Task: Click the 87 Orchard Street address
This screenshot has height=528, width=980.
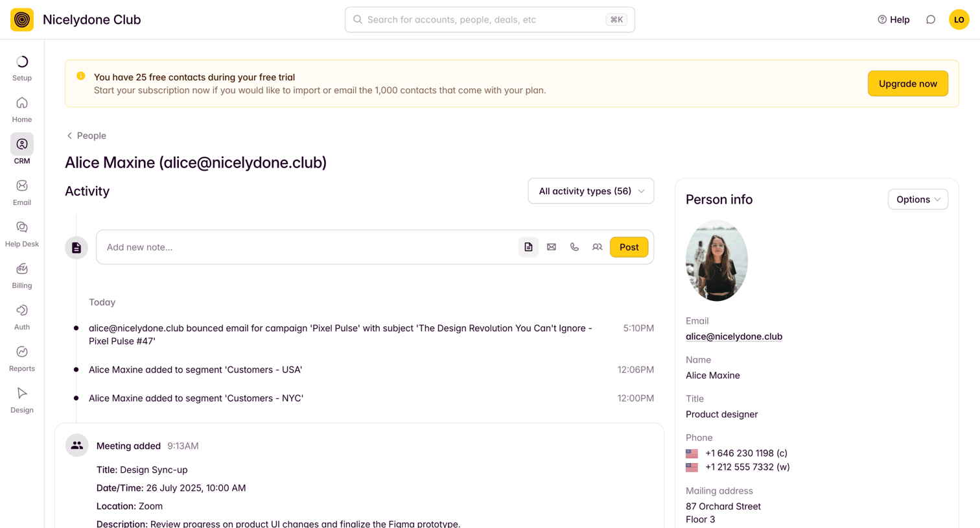Action: click(x=723, y=507)
